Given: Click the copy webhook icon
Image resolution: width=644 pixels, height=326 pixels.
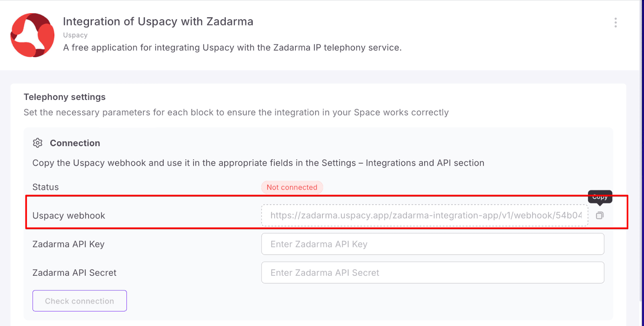Looking at the screenshot, I should [x=600, y=215].
